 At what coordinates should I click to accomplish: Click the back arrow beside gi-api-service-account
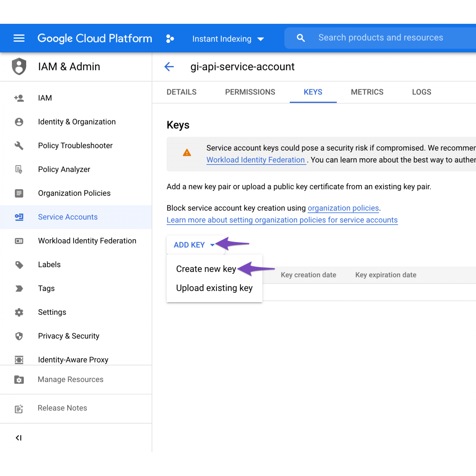pyautogui.click(x=169, y=67)
